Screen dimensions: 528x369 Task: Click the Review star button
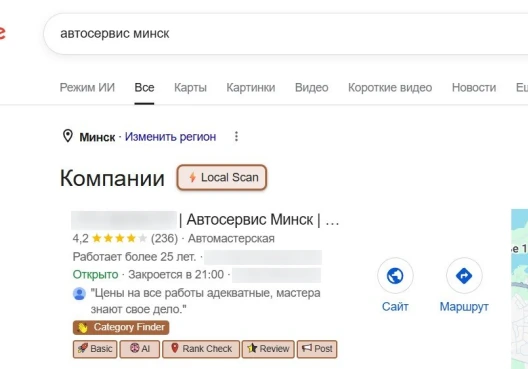[x=268, y=349]
